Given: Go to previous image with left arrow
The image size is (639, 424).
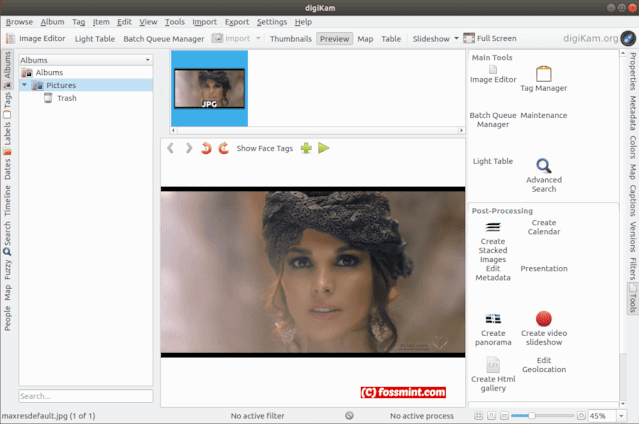Looking at the screenshot, I should coord(170,148).
